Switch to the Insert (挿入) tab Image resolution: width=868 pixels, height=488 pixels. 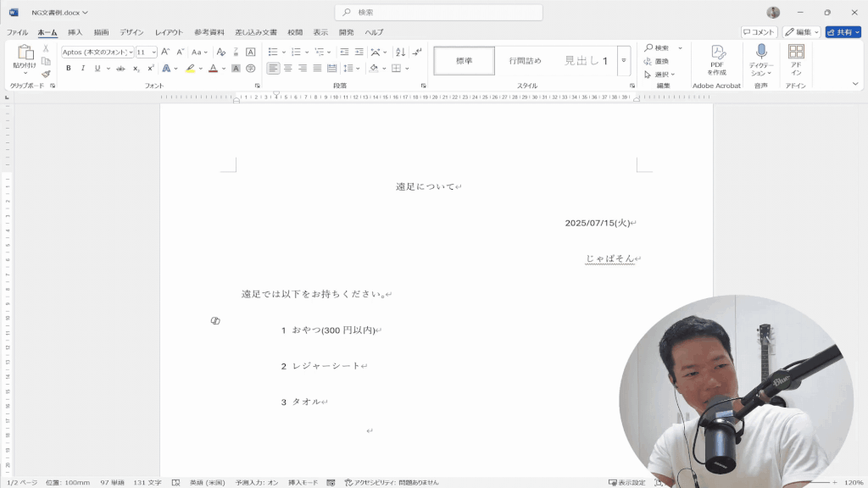point(75,32)
